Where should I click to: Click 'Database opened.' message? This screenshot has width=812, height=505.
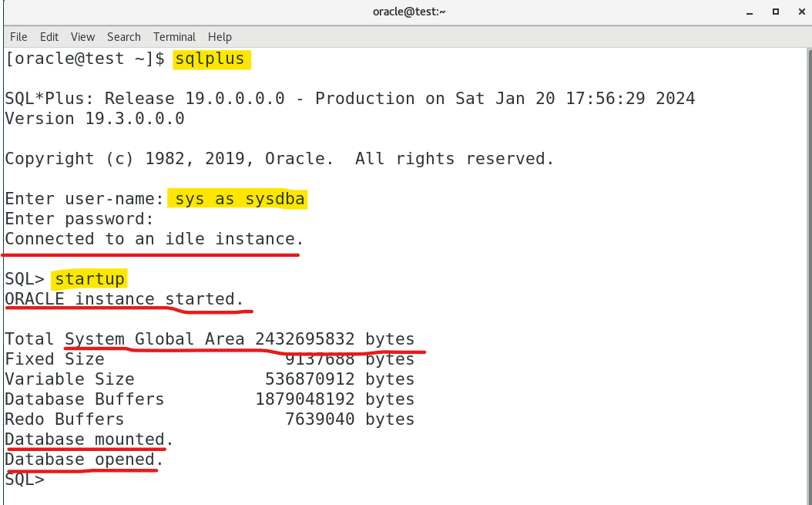pyautogui.click(x=85, y=460)
